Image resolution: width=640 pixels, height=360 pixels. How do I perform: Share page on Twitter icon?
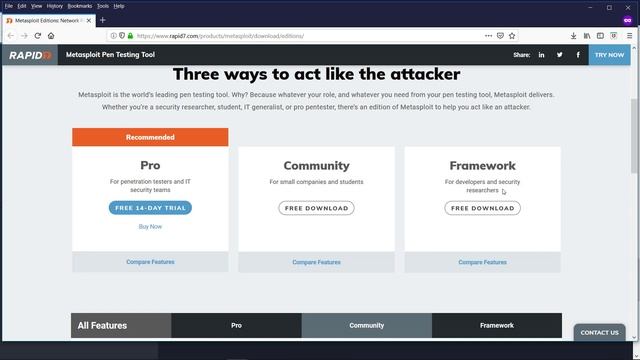(x=560, y=55)
